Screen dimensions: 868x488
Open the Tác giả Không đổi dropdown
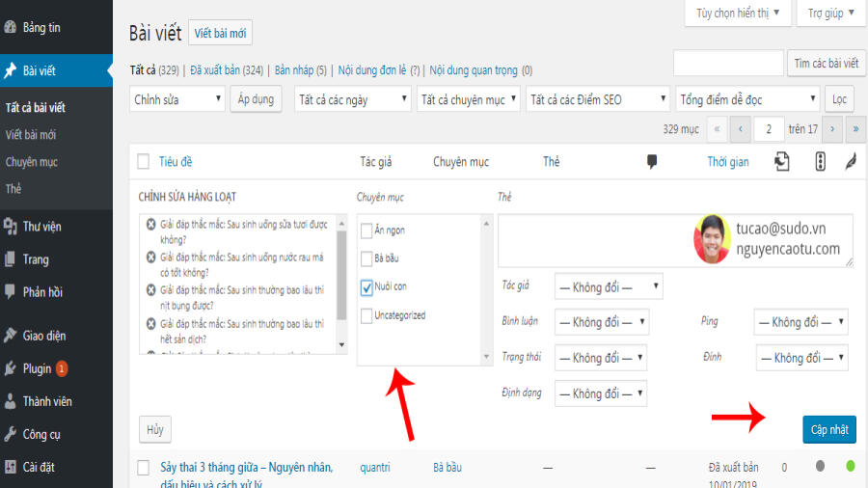609,286
